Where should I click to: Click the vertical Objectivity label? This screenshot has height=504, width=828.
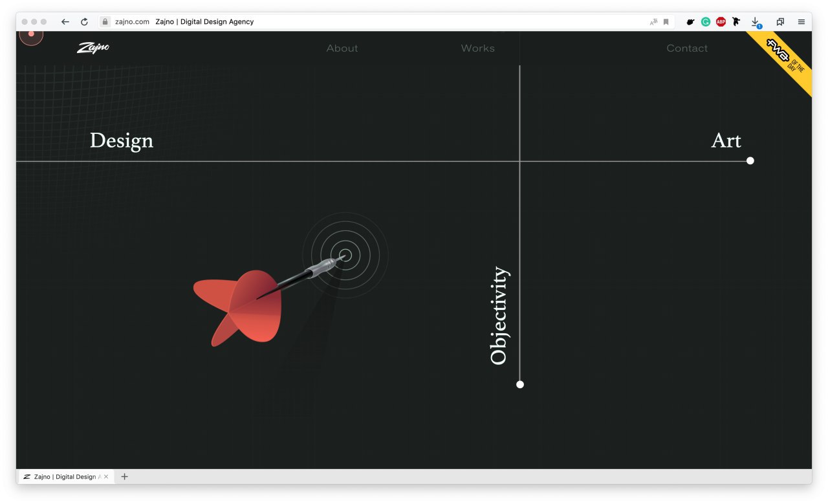pos(499,316)
